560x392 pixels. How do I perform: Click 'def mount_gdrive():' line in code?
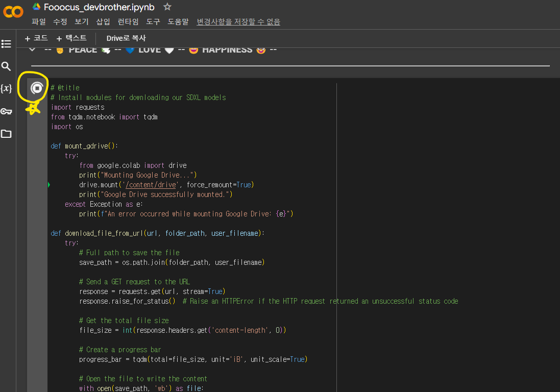point(84,146)
